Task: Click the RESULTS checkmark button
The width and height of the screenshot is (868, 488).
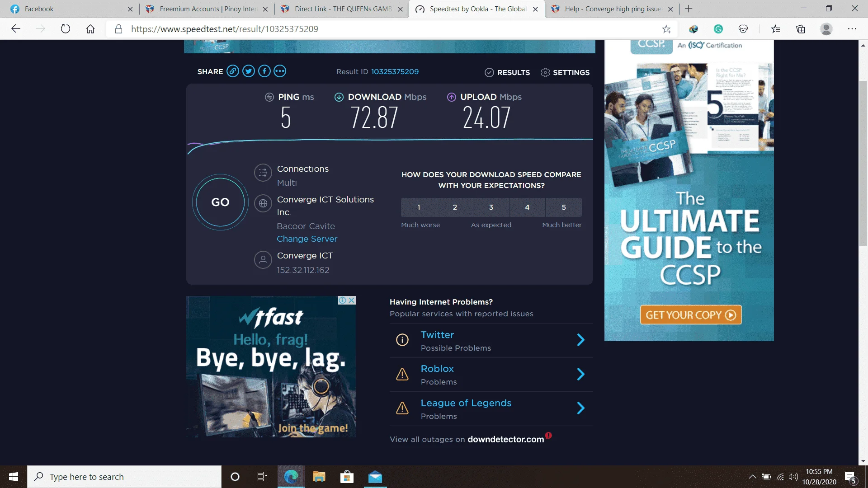Action: 507,72
